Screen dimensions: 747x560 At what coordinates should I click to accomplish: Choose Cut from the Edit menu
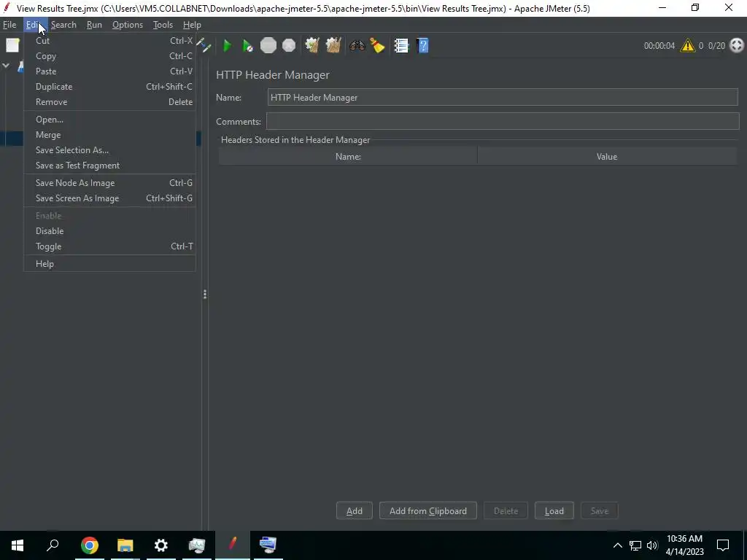click(109, 41)
